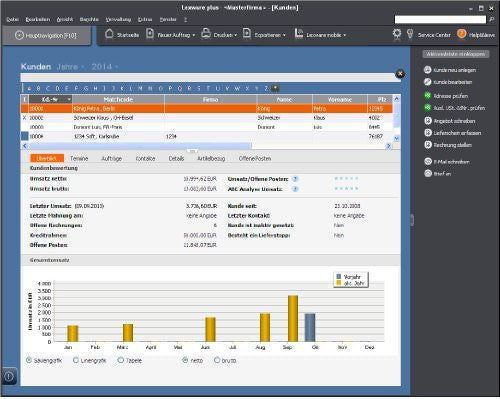This screenshot has height=399, width=500.
Task: Click horizontal scrollbar right arrow
Action: click(x=388, y=146)
